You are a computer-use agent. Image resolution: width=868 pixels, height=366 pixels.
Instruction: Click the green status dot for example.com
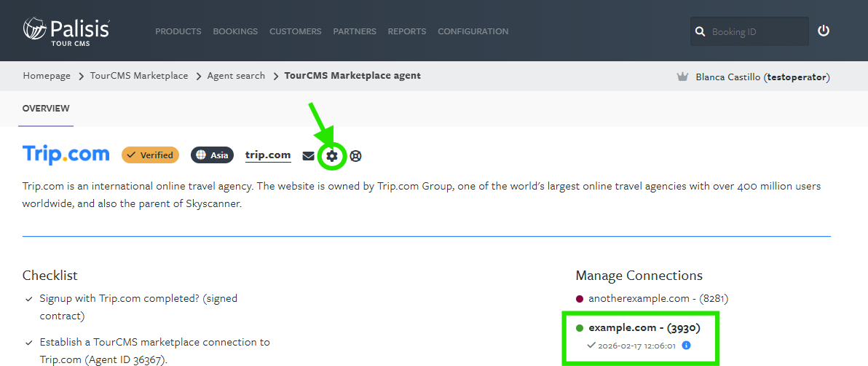pos(580,328)
